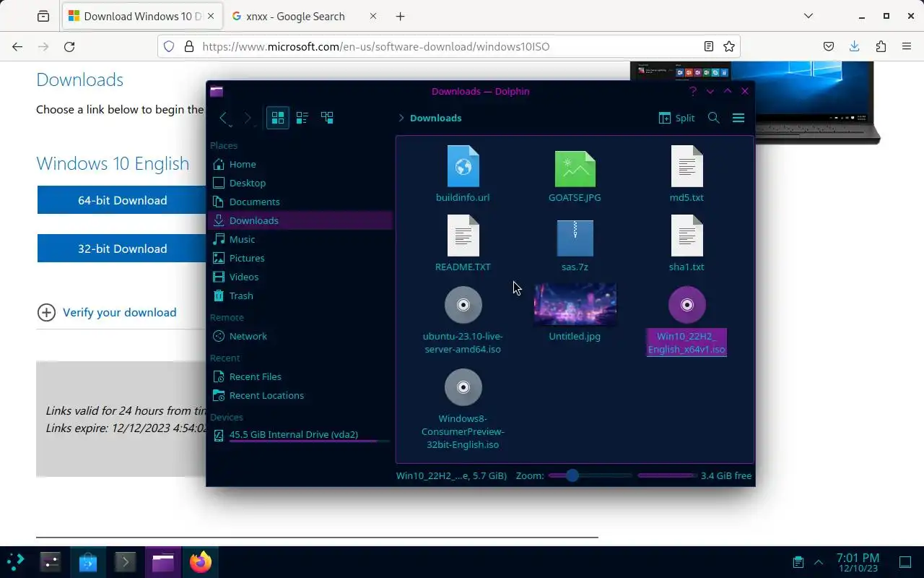Viewport: 924px width, 578px height.
Task: Open 45.5 GiB Internal Drive device
Action: click(x=300, y=435)
